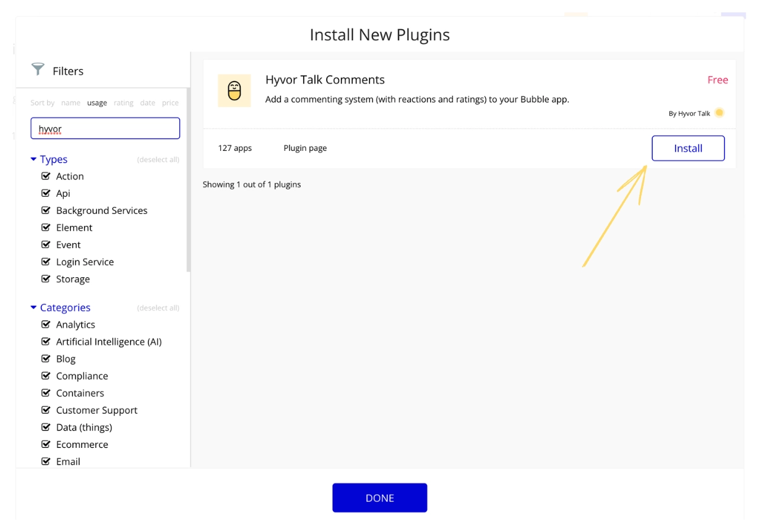The height and width of the screenshot is (532, 758).
Task: Click the Hyvor Talk Comments plugin logo
Action: click(235, 91)
